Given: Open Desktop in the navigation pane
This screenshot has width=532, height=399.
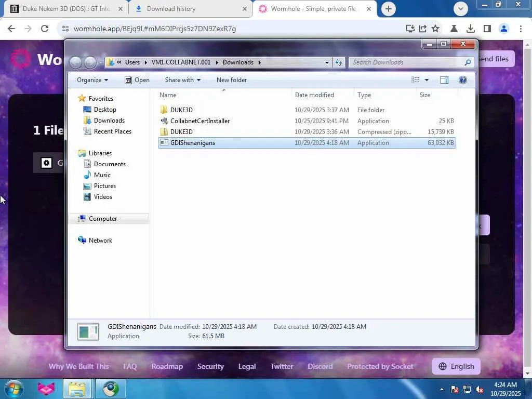Looking at the screenshot, I should [x=105, y=109].
